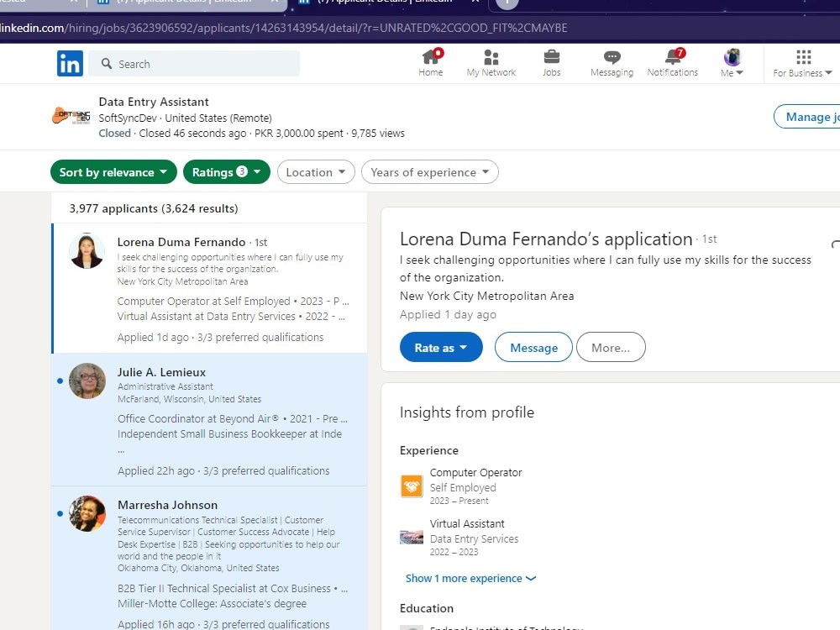Click '3,977 applicants (3,624 results)' text

pos(154,208)
